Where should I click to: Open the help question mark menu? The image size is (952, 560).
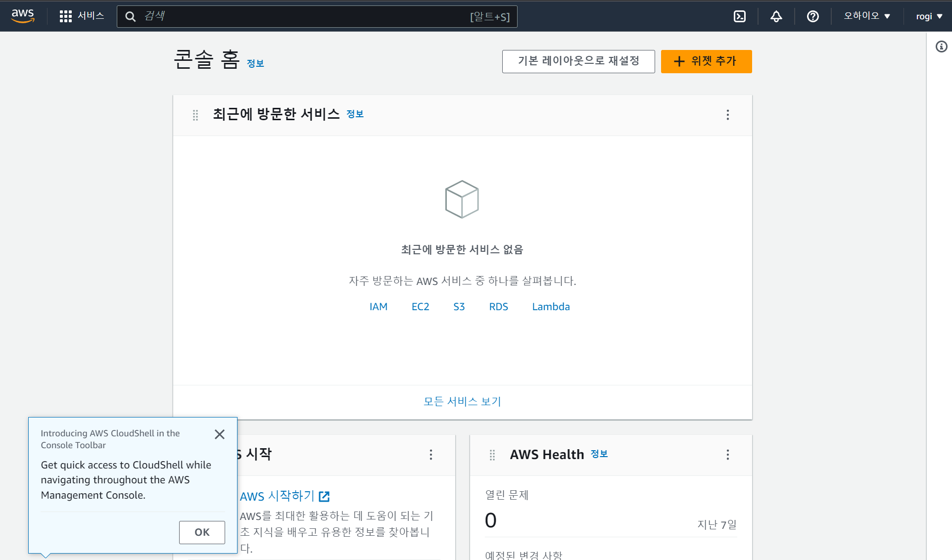click(x=812, y=16)
